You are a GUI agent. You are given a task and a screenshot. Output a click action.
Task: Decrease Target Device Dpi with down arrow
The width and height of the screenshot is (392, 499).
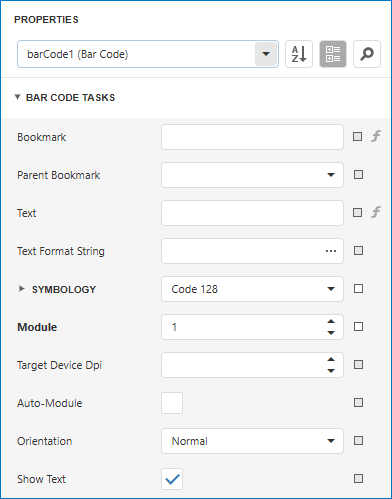pyautogui.click(x=331, y=371)
